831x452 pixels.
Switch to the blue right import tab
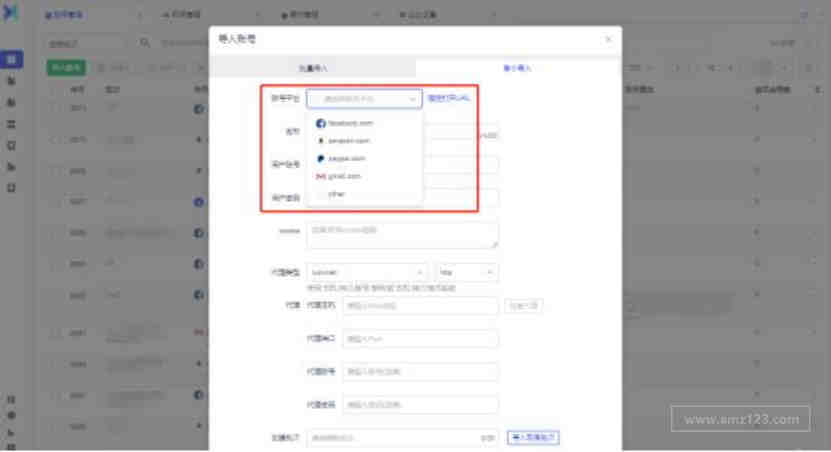click(x=517, y=68)
